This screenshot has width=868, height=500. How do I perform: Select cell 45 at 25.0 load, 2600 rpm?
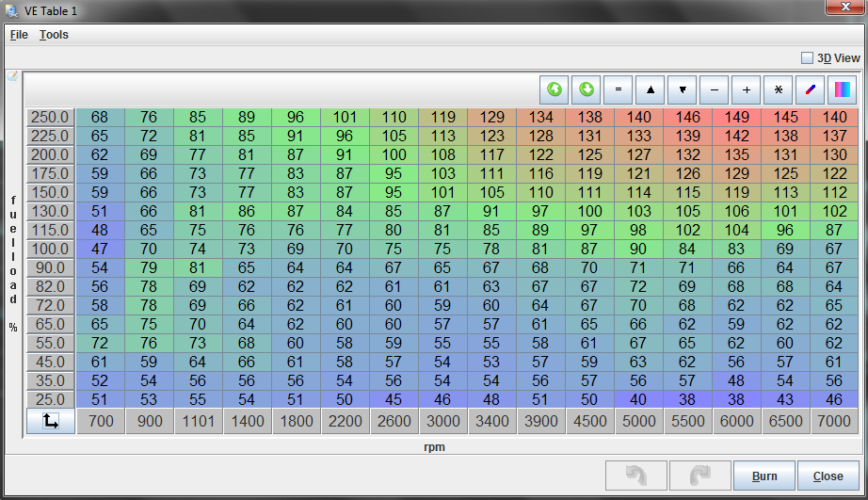(x=394, y=400)
